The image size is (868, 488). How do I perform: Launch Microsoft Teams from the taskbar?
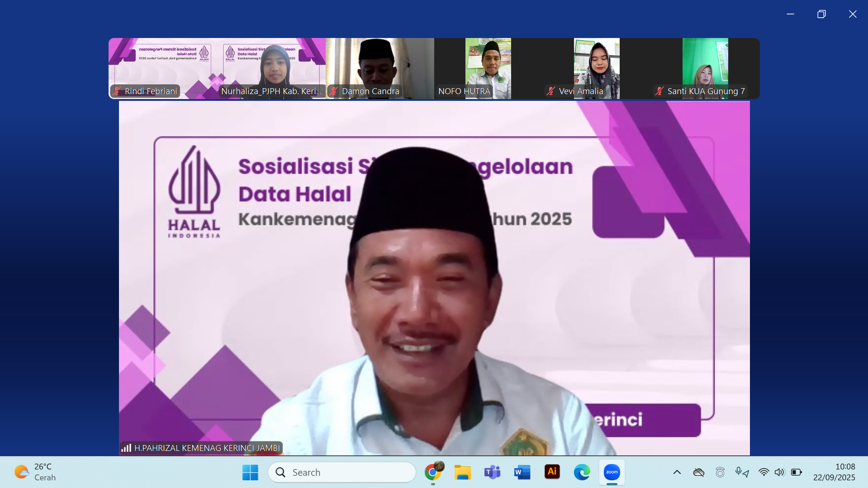pyautogui.click(x=492, y=472)
